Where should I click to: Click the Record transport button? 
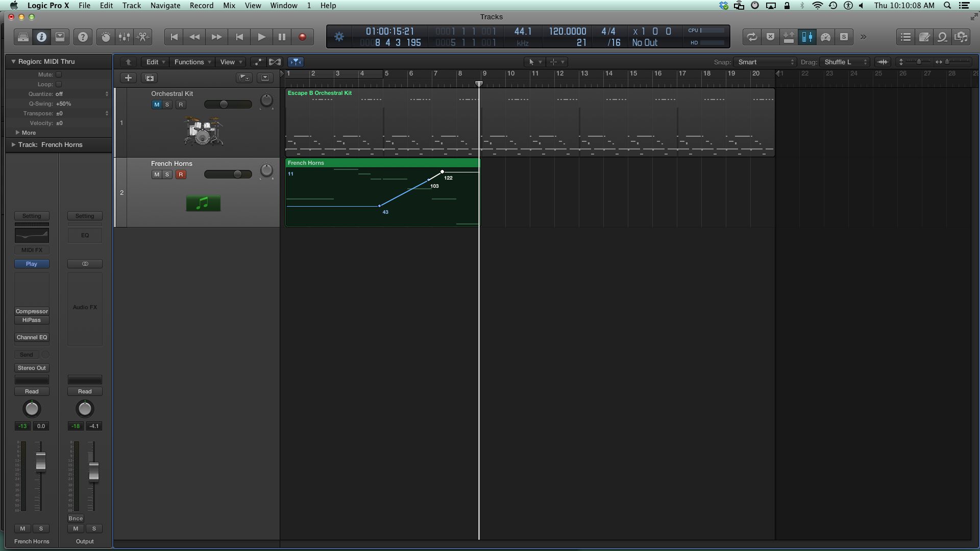[302, 37]
